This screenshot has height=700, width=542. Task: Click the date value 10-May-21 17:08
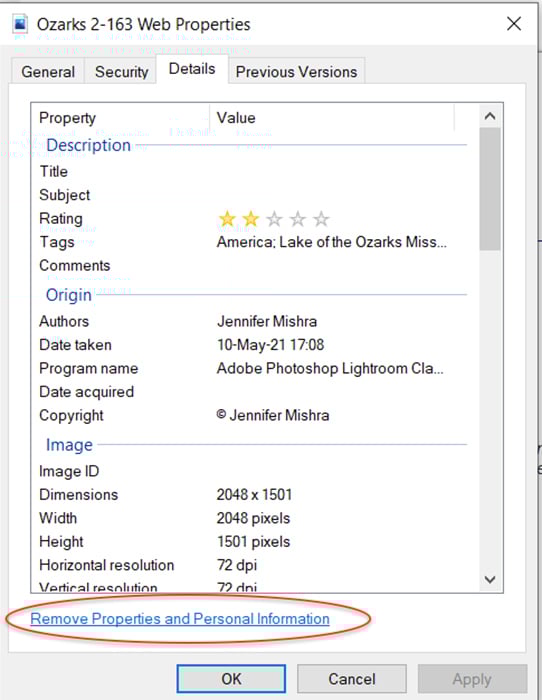[x=271, y=345]
